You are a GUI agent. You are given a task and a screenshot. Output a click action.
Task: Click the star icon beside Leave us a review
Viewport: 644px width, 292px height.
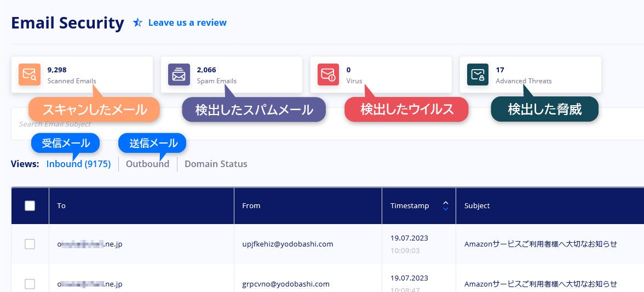pyautogui.click(x=137, y=22)
